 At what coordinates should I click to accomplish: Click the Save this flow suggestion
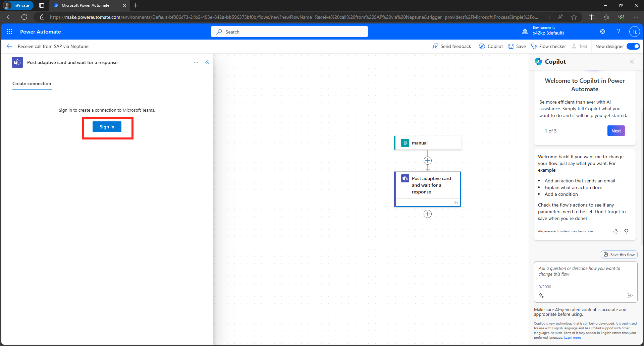tap(619, 255)
